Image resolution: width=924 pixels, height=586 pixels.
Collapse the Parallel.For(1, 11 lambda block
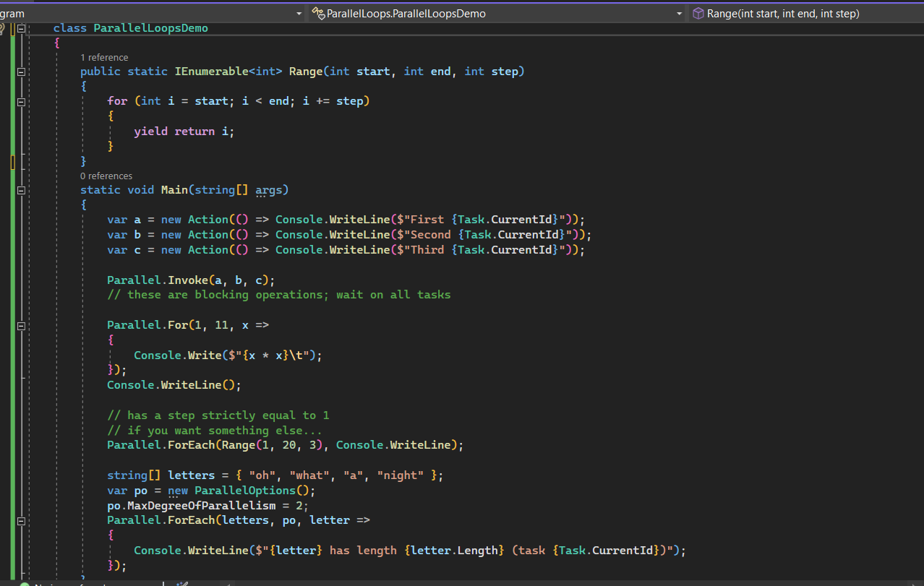21,326
